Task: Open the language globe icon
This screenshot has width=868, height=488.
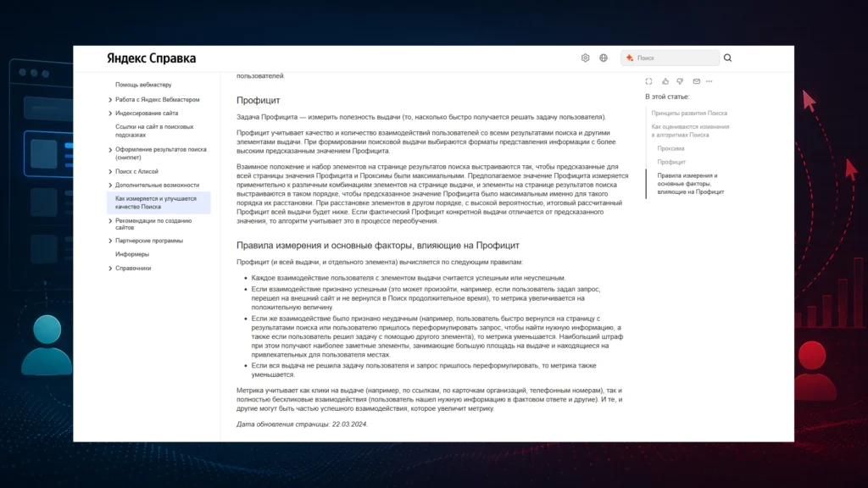Action: click(604, 58)
